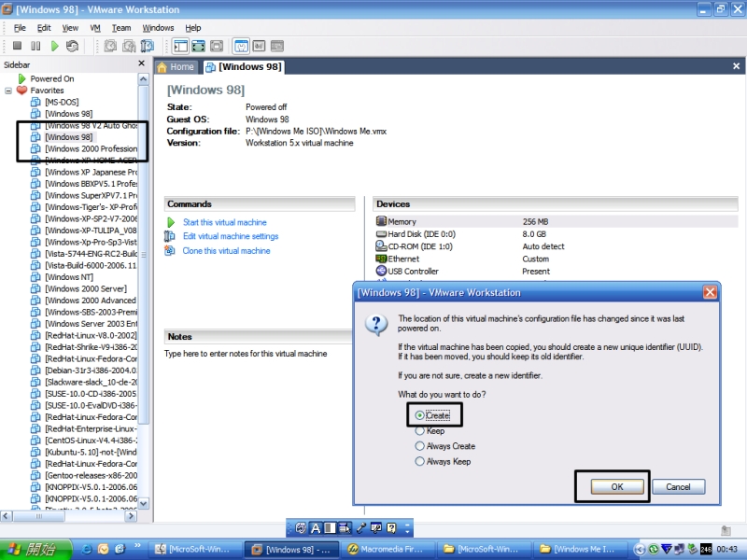Open the Team menu
This screenshot has width=747, height=560.
coord(121,28)
